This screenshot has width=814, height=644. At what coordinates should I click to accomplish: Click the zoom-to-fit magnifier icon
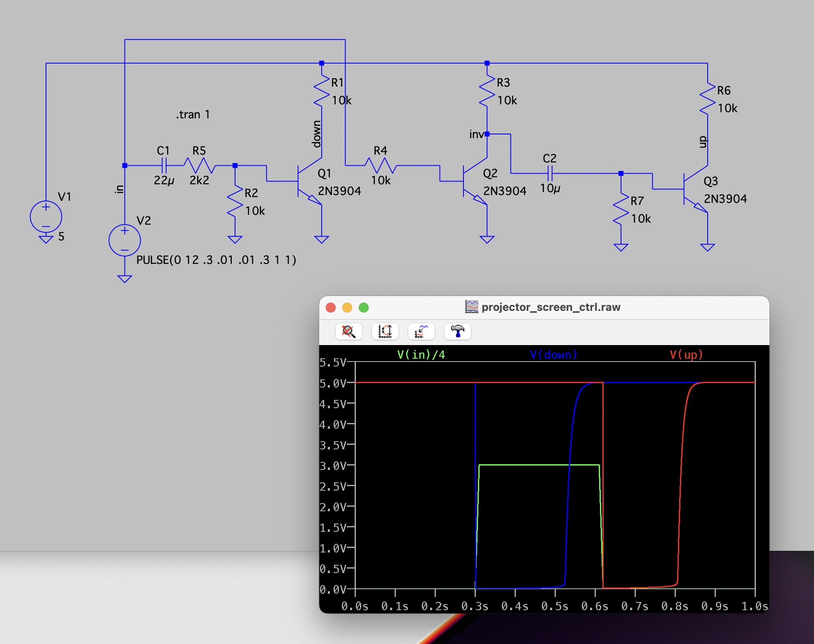(348, 331)
